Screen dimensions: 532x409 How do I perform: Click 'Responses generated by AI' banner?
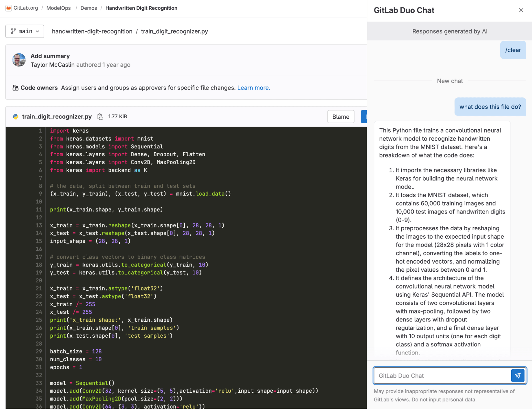[449, 31]
